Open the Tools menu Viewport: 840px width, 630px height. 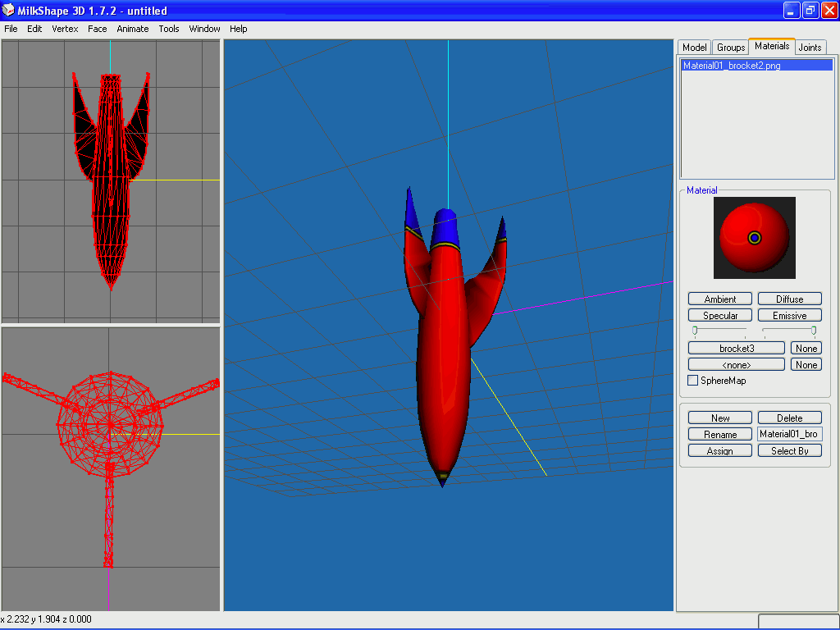tap(169, 29)
